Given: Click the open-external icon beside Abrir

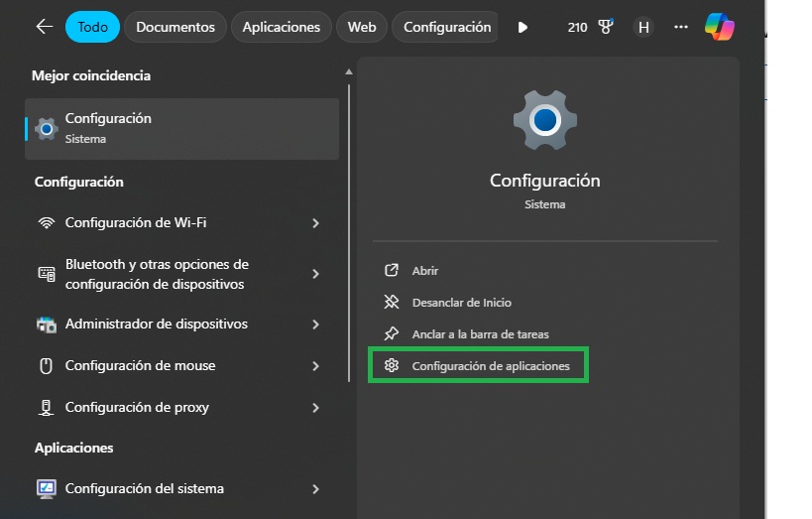Looking at the screenshot, I should (x=392, y=270).
